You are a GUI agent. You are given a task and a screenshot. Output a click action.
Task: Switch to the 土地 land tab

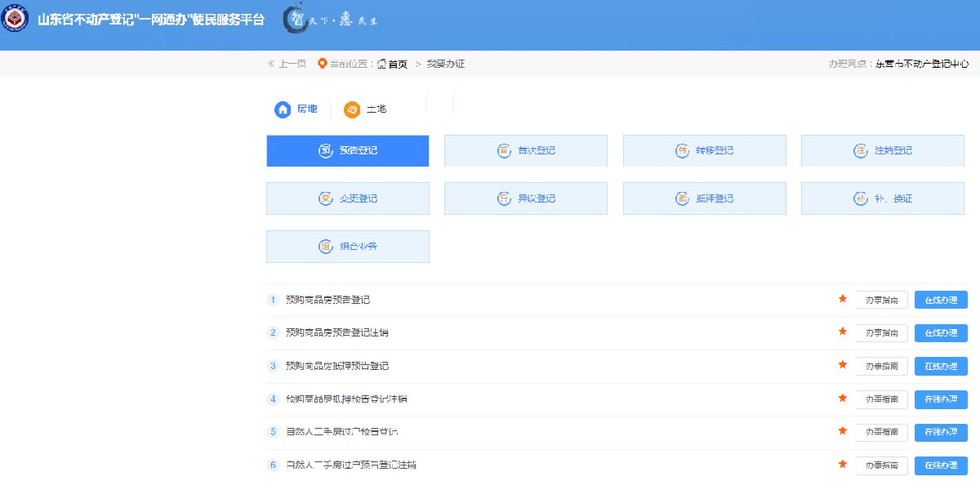coord(365,109)
